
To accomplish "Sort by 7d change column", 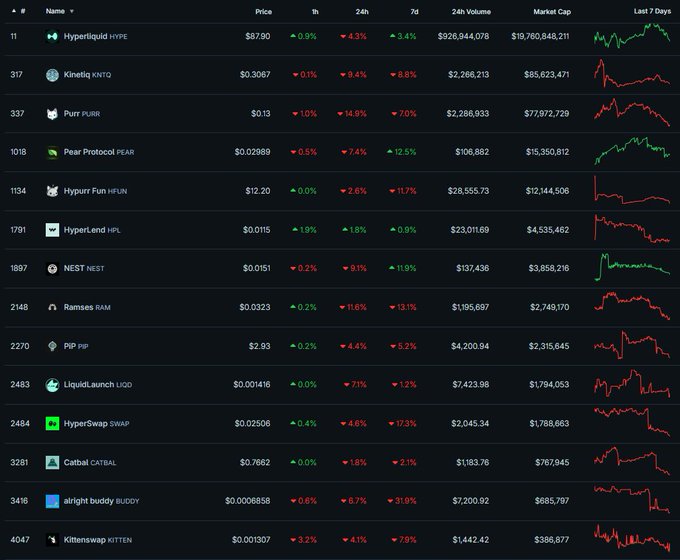I will point(414,12).
